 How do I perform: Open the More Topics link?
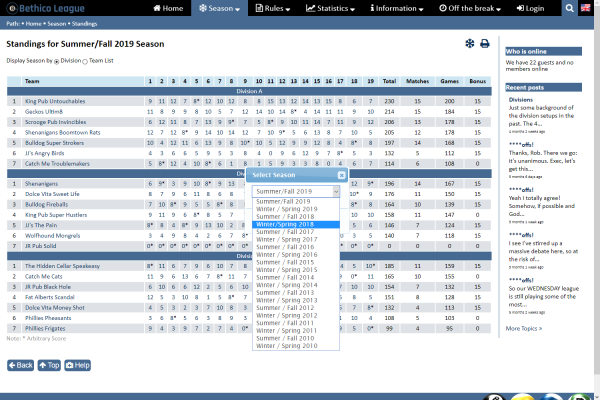[x=526, y=328]
